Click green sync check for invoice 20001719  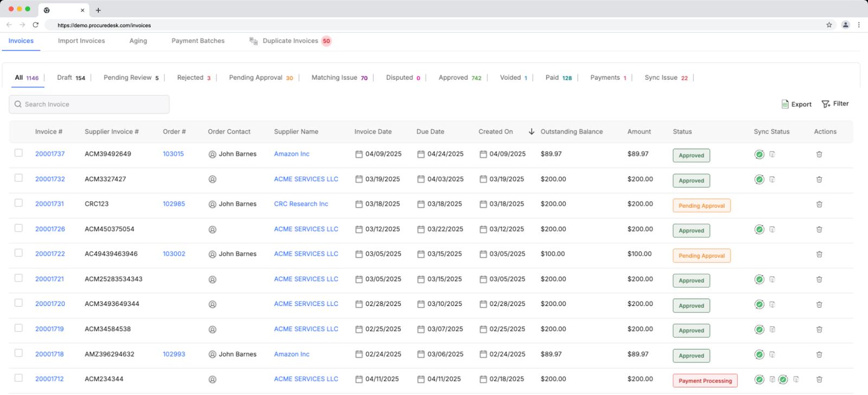(759, 329)
